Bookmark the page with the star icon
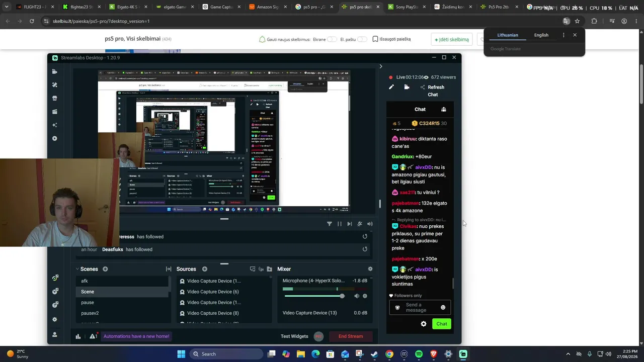This screenshot has width=644, height=362. click(577, 21)
